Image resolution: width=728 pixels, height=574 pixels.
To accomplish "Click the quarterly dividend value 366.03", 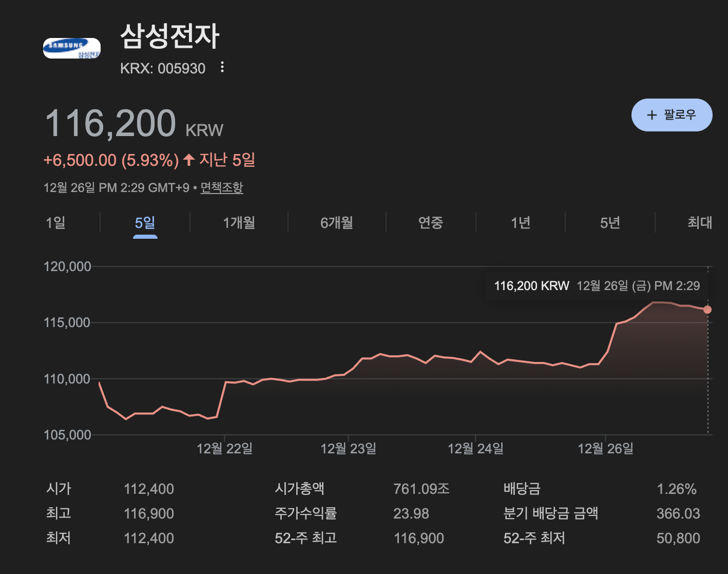I will click(x=678, y=513).
